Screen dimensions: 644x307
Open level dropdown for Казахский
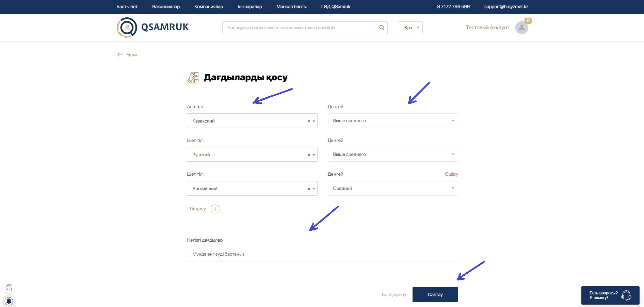pos(392,121)
